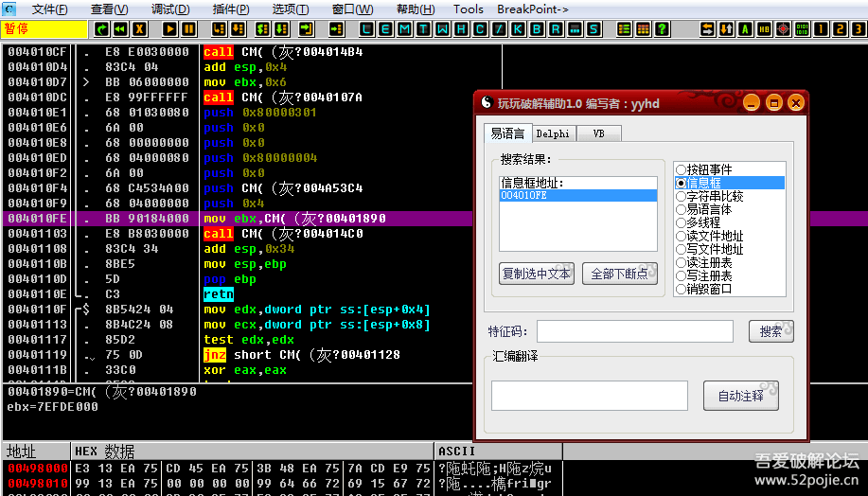Click the Execute till return icon

[306, 28]
